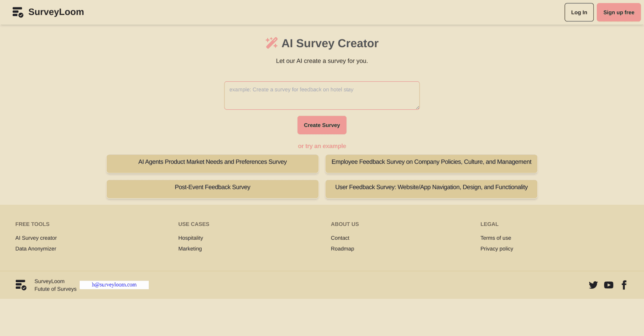Open the AI Survey creator tool link
This screenshot has height=336, width=644.
(x=36, y=238)
